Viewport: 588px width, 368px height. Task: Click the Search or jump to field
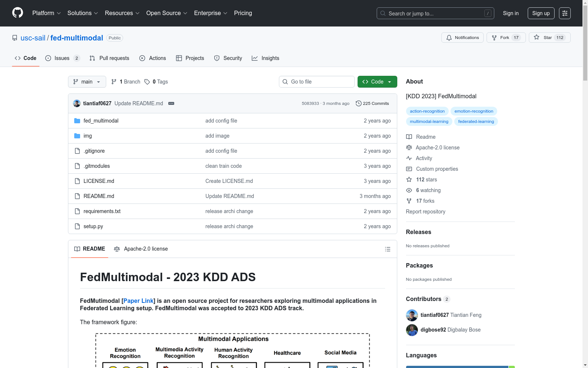click(435, 13)
